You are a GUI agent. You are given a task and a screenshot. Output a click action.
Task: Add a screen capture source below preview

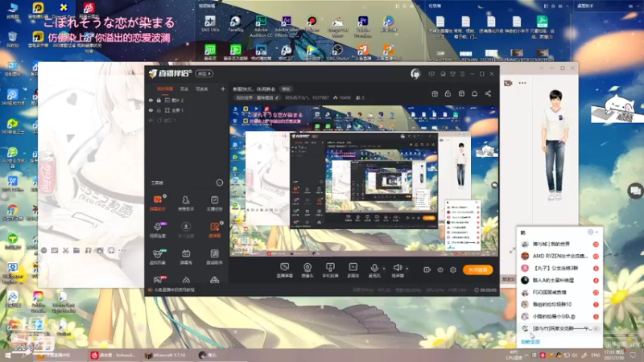[x=284, y=269]
